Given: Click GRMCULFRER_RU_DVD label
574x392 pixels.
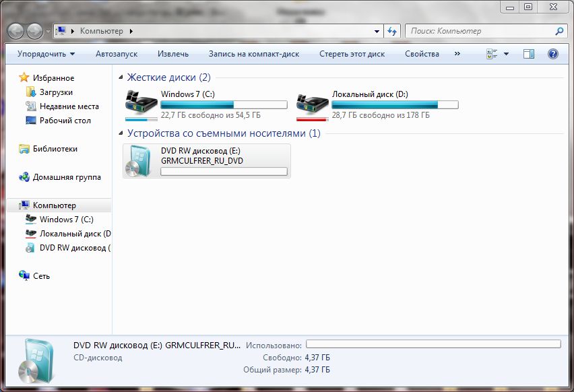Looking at the screenshot, I should pos(202,161).
